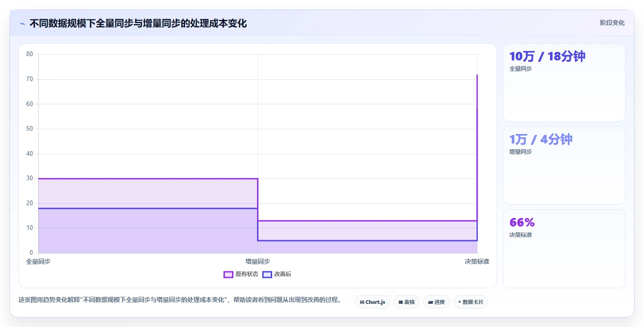The image size is (644, 327).
Task: Click the y-axis value 50
Action: (30, 129)
